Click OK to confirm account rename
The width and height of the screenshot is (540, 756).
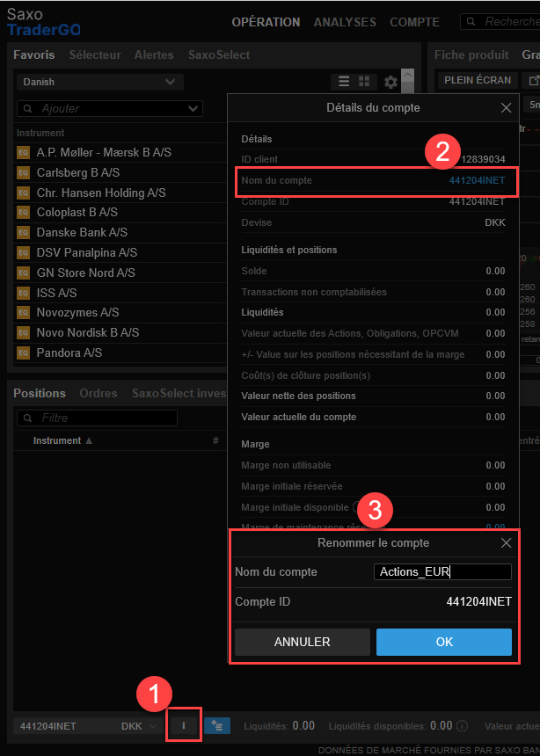444,642
